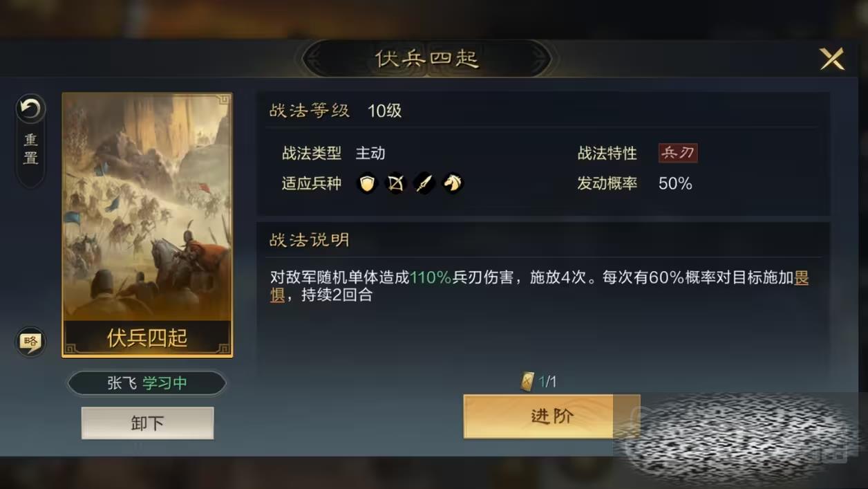Tap the 兵刃 tactic trait tag
This screenshot has height=489, width=868.
pyautogui.click(x=678, y=153)
